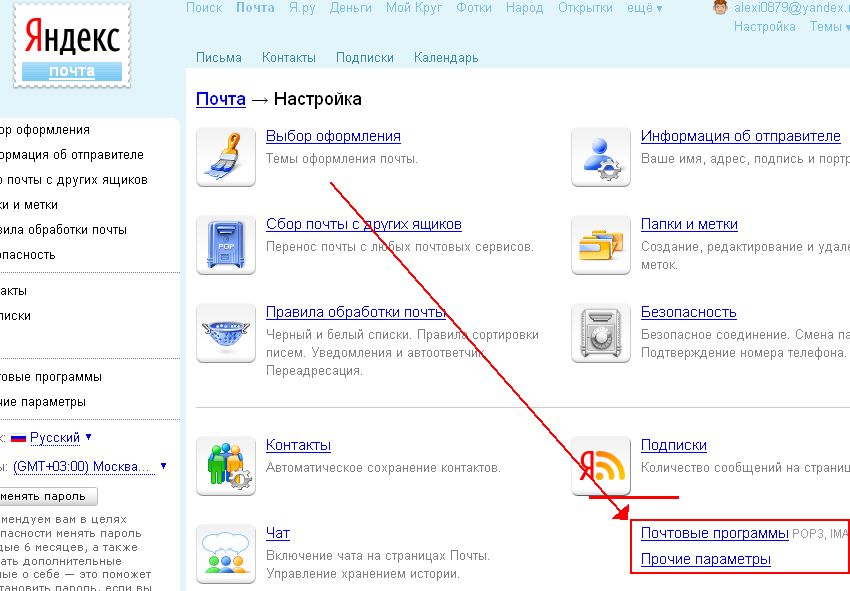The image size is (850, 591).
Task: Open Я.ру in top service bar
Action: [302, 8]
